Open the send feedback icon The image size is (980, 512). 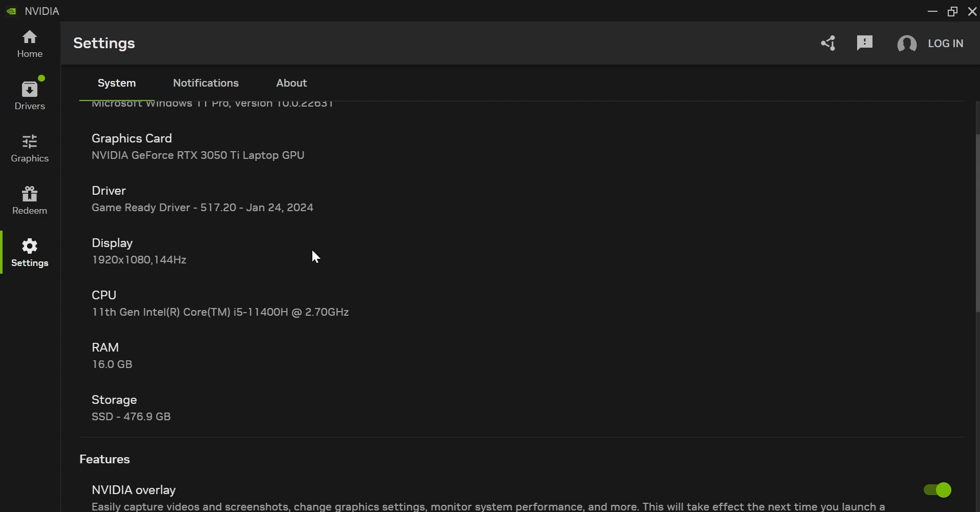864,43
